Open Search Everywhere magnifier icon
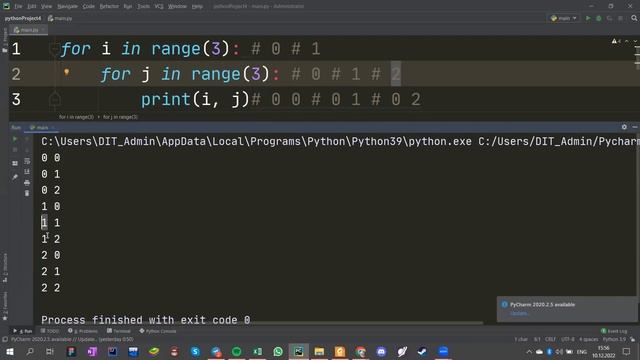 pyautogui.click(x=634, y=18)
